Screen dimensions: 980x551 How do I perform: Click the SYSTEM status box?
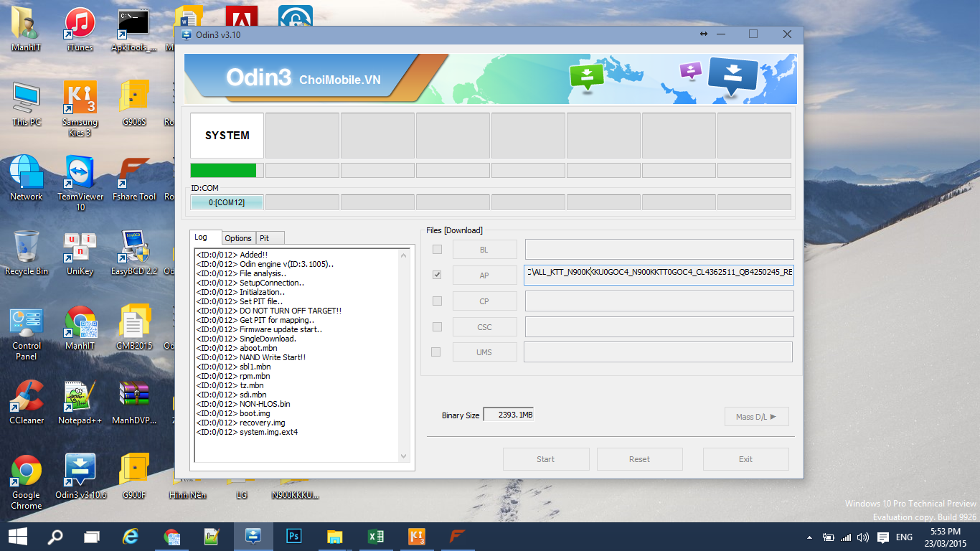(x=227, y=135)
